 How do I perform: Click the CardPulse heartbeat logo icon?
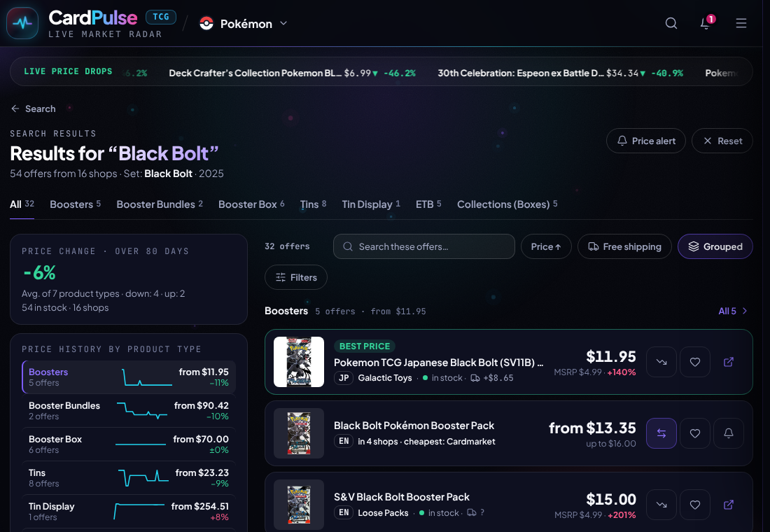[22, 23]
